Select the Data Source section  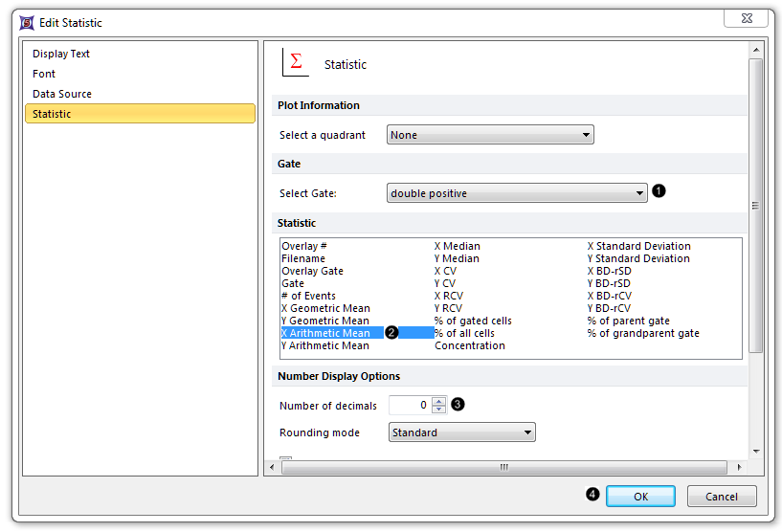tap(62, 94)
